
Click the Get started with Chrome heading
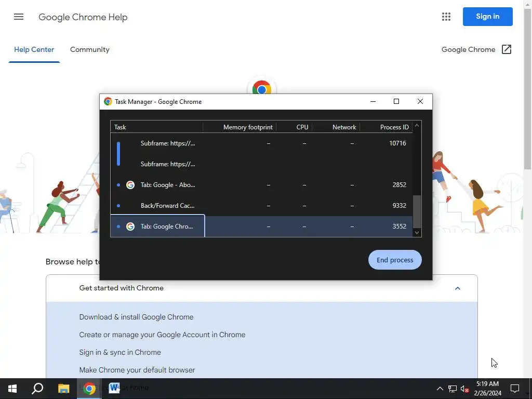121,288
